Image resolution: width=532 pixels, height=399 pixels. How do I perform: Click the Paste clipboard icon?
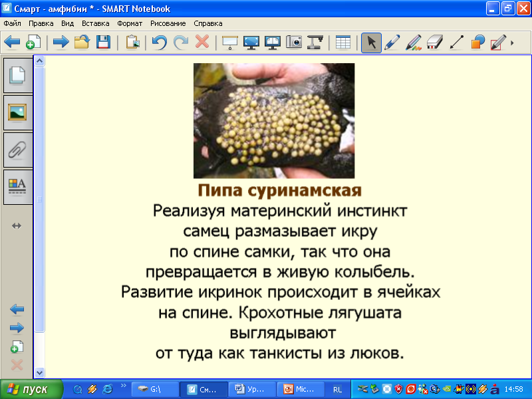(132, 43)
